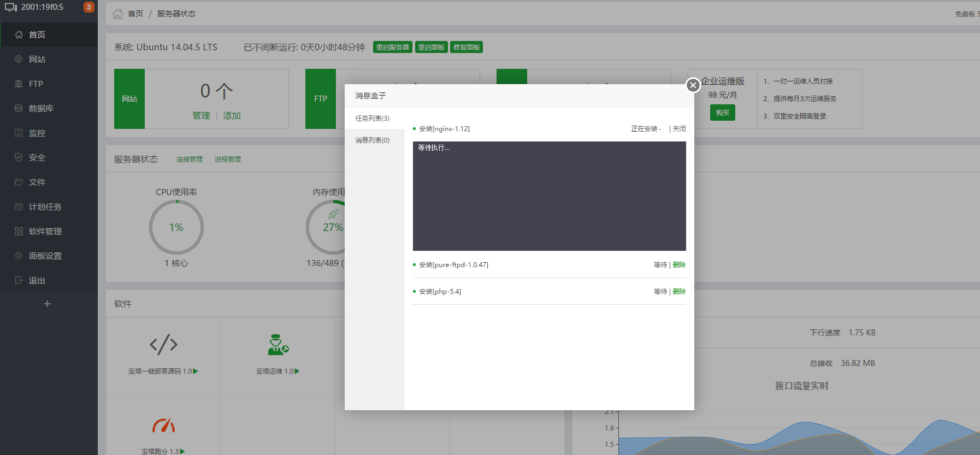The image size is (980, 455).
Task: Open the 网站 sidebar menu item
Action: coord(37,59)
